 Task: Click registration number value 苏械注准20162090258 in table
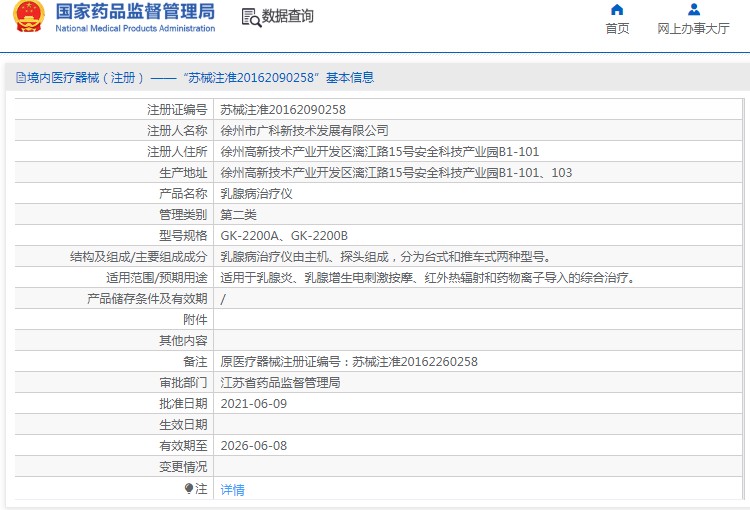pos(283,110)
